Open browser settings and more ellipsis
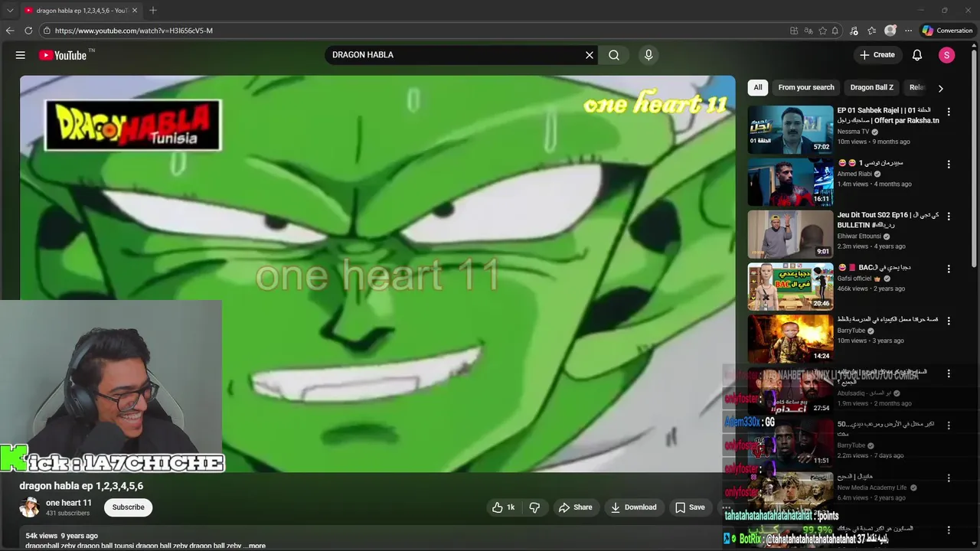Image resolution: width=980 pixels, height=551 pixels. tap(909, 31)
